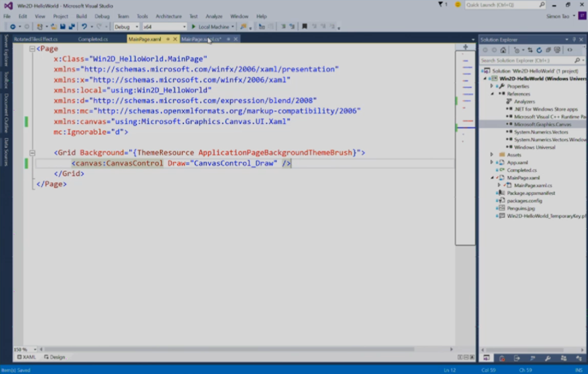
Task: Open the Local Machine target dropdown arrow
Action: click(233, 26)
